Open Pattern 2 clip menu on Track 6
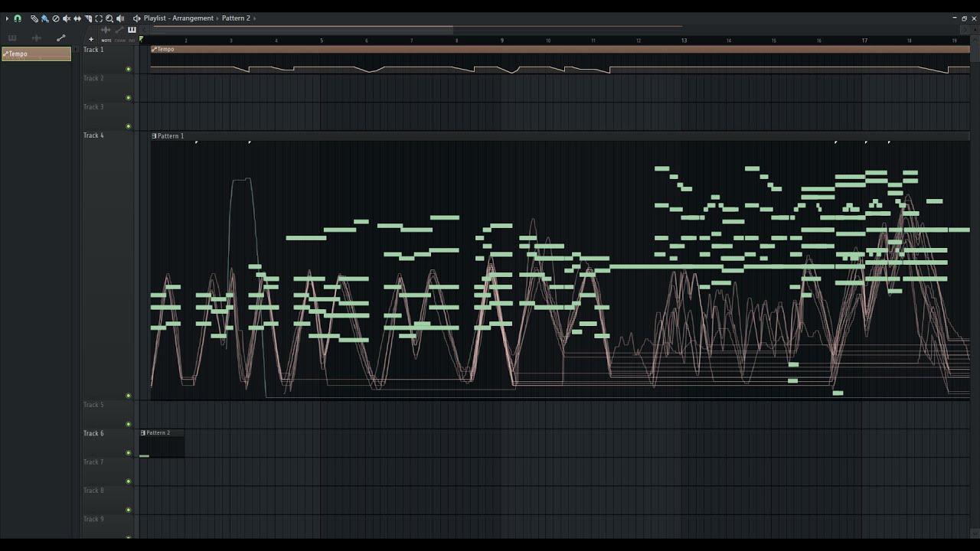 pyautogui.click(x=142, y=432)
